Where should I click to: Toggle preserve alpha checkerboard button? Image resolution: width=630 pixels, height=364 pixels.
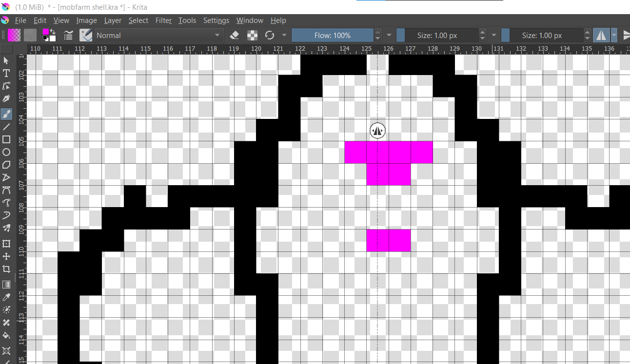[x=252, y=35]
